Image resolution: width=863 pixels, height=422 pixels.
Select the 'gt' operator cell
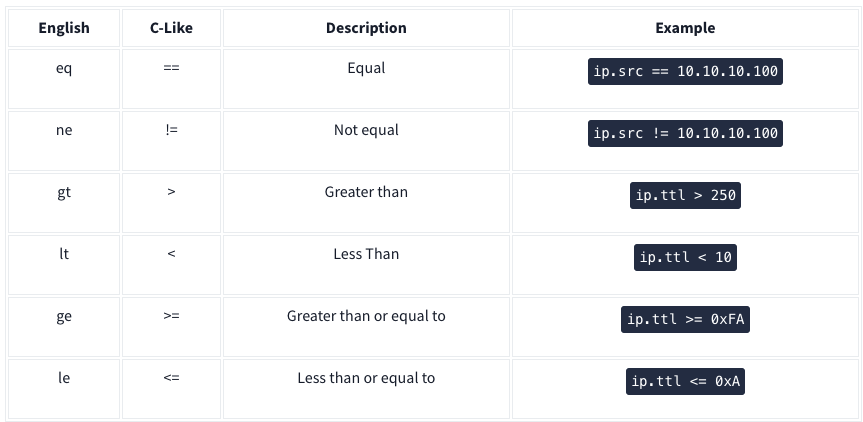(x=64, y=192)
